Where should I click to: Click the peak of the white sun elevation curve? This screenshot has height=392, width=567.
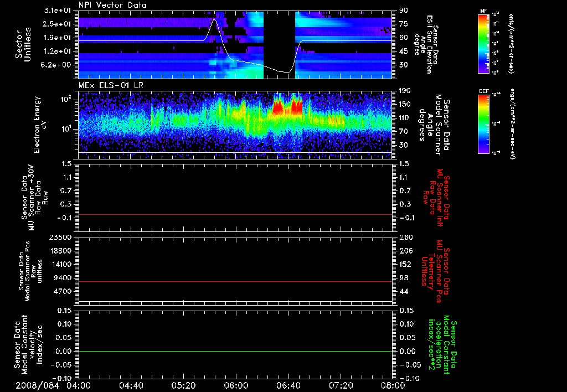pyautogui.click(x=214, y=19)
